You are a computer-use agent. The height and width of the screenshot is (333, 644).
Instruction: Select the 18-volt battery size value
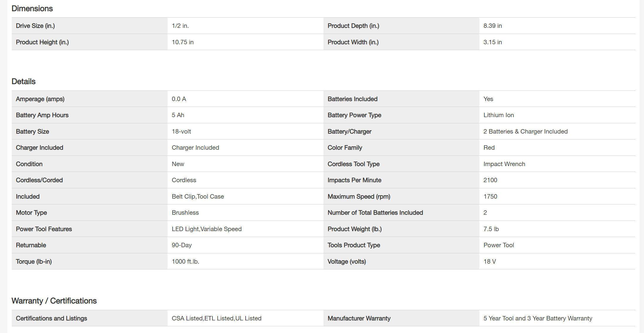point(181,132)
